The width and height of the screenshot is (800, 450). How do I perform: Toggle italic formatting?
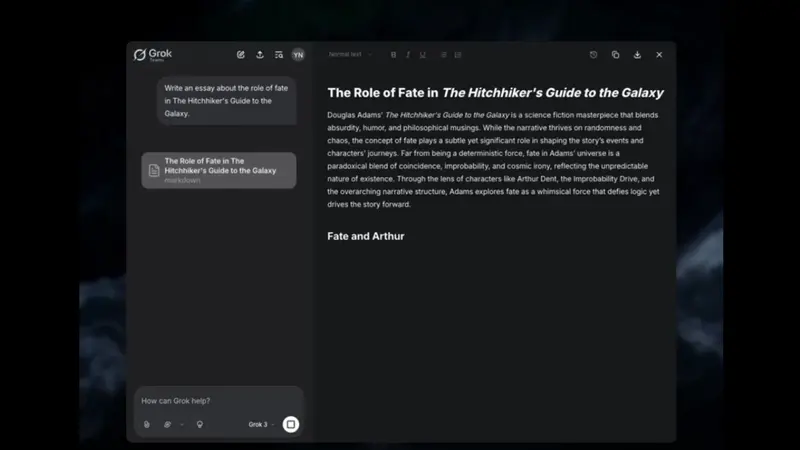click(408, 55)
